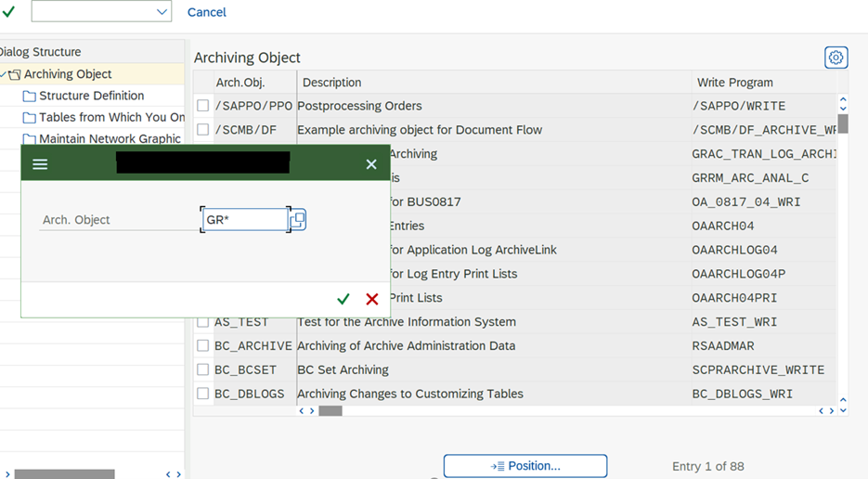868x479 pixels.
Task: Click BC_DBLOGS_WRI program cell
Action: click(743, 394)
